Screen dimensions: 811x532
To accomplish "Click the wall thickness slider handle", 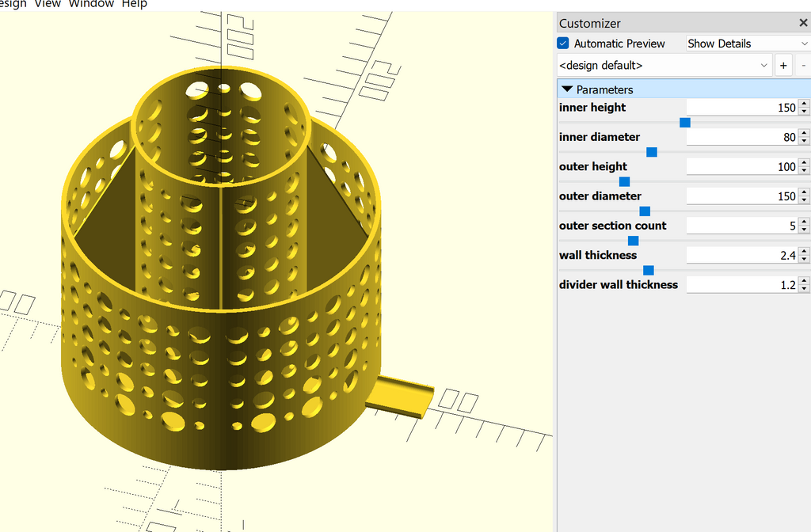I will 648,271.
